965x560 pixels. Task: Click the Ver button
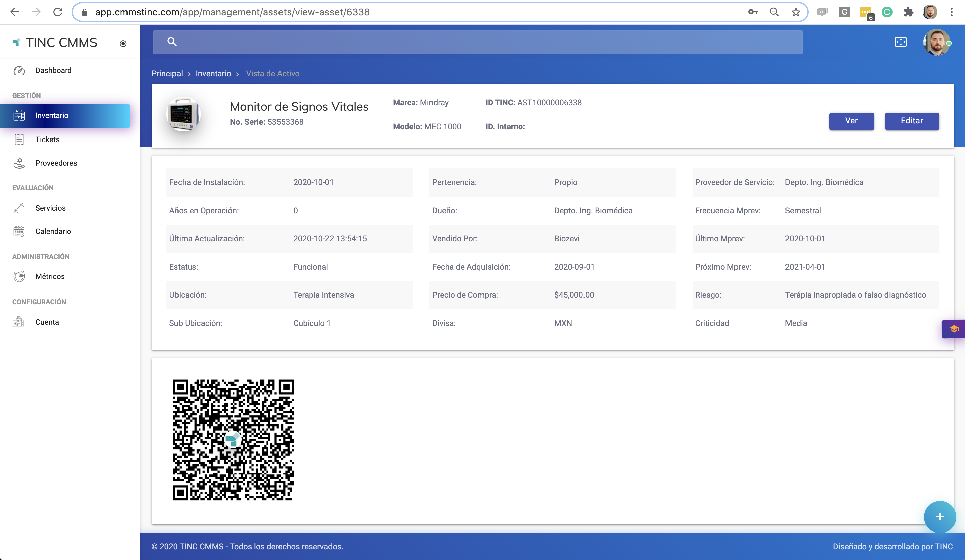(852, 121)
